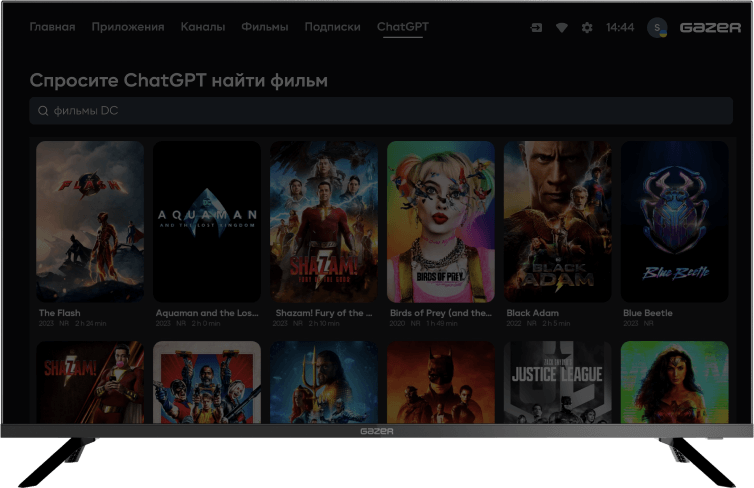Image resolution: width=754 pixels, height=488 pixels.
Task: Select The Suicide Squad poster
Action: (x=207, y=382)
